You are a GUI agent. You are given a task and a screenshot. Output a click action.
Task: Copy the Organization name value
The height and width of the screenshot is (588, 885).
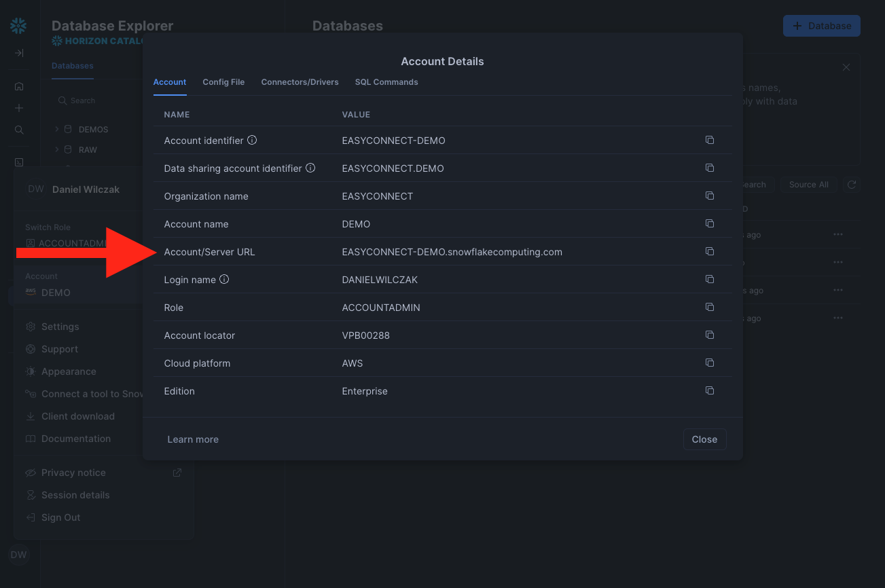(x=709, y=196)
